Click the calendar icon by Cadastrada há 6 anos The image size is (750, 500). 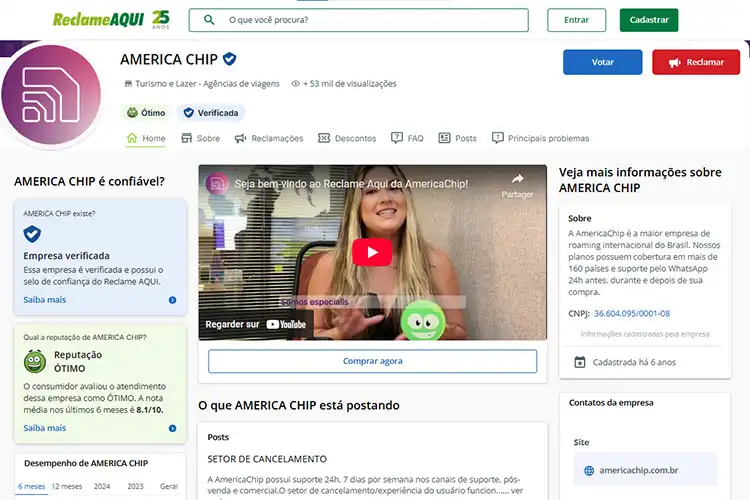pos(579,362)
